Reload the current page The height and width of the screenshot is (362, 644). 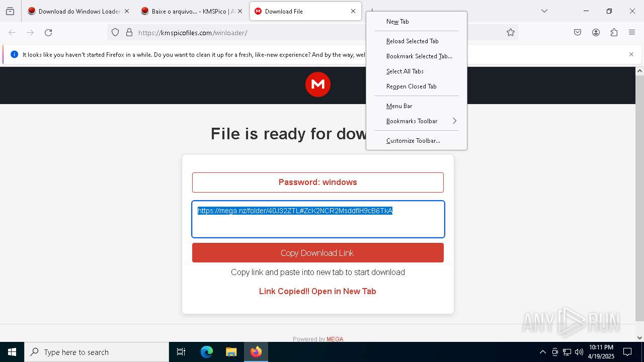(48, 33)
